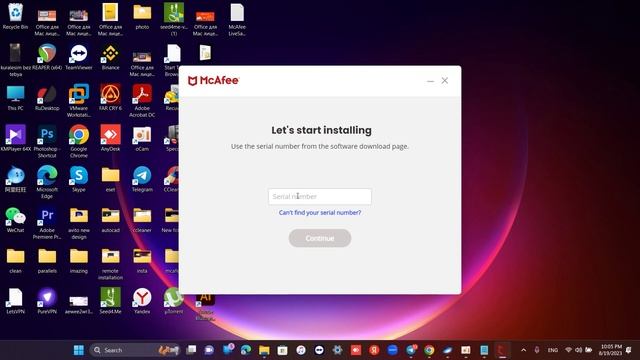
Task: Select the clean folder on desktop
Action: (x=16, y=260)
